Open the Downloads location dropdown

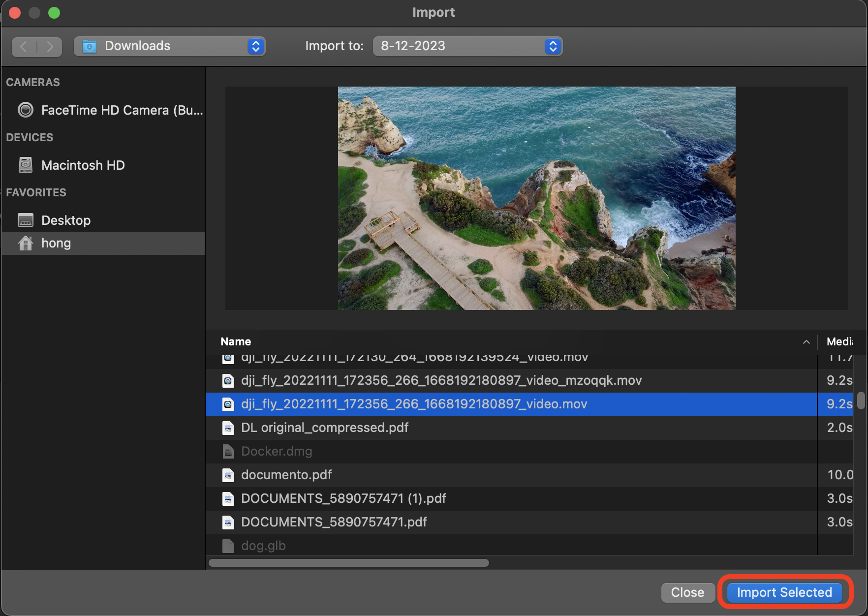coord(255,46)
